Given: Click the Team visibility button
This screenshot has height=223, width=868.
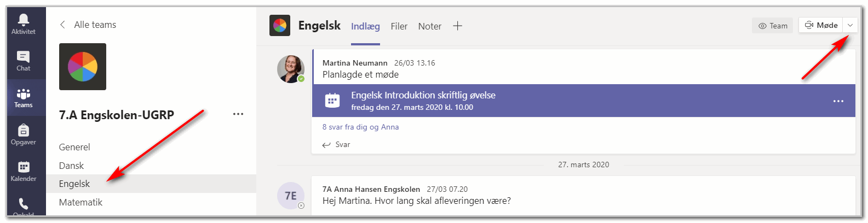Looking at the screenshot, I should [x=773, y=26].
